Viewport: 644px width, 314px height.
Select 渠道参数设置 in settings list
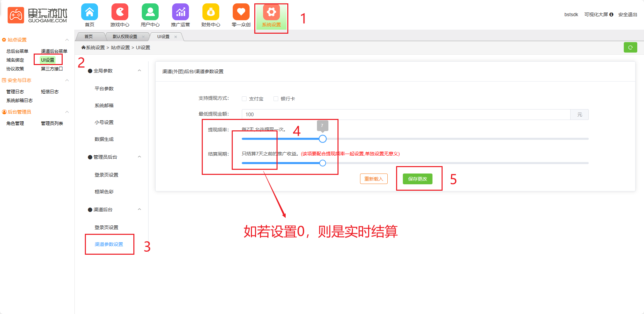point(109,244)
